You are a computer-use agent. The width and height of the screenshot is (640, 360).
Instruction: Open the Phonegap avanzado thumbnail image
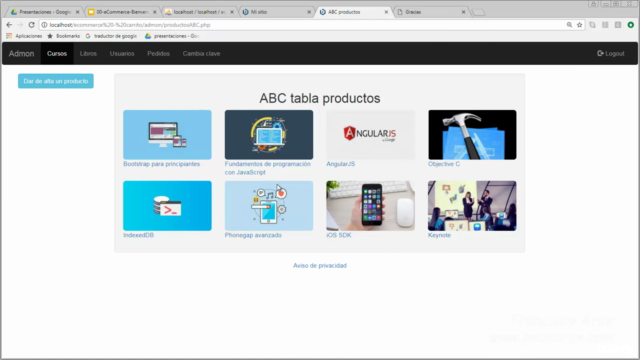coord(269,206)
